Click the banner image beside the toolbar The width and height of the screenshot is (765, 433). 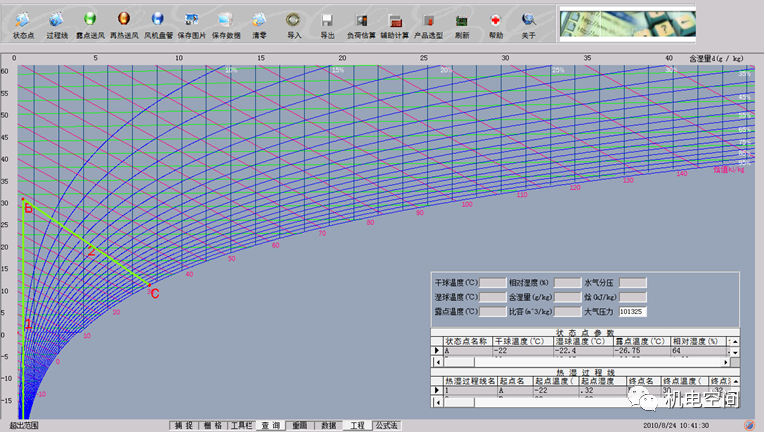[x=627, y=23]
